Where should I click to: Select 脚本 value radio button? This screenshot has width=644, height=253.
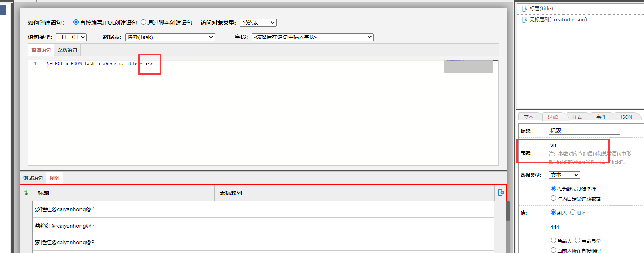click(573, 212)
